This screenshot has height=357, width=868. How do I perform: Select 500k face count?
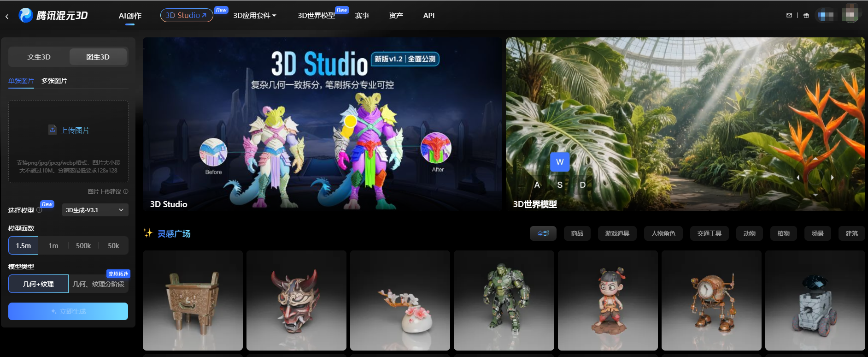(83, 246)
